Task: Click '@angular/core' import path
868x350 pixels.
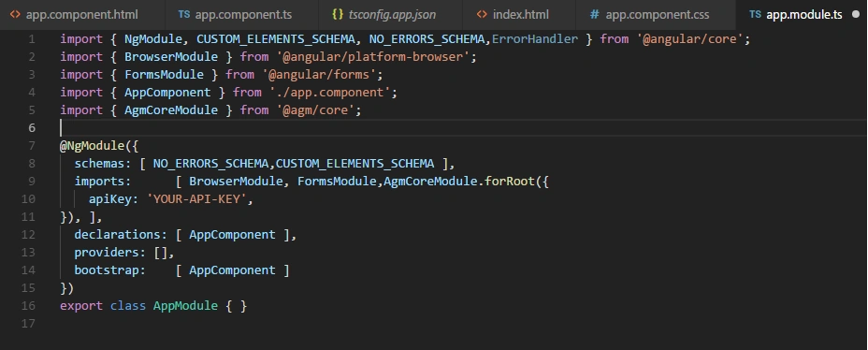Action: click(689, 39)
